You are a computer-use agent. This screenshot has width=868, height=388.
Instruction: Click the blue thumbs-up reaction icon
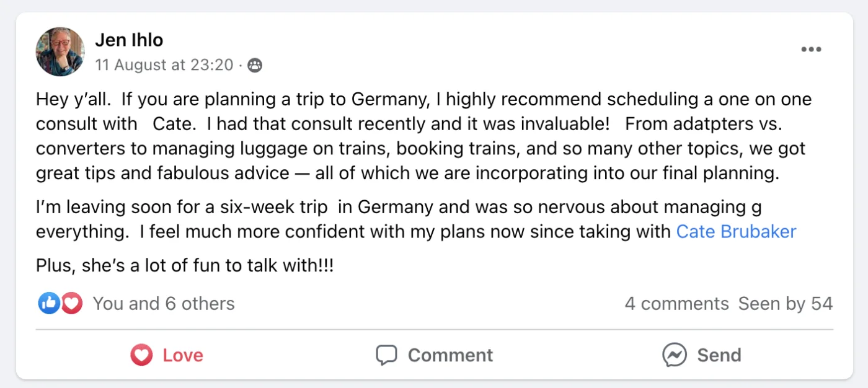click(x=49, y=303)
